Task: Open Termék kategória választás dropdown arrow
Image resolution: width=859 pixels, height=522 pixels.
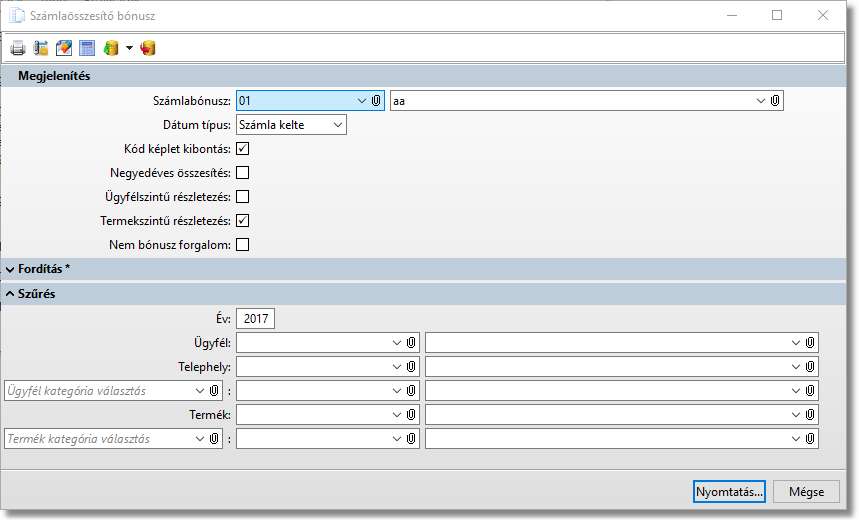Action: tap(200, 439)
